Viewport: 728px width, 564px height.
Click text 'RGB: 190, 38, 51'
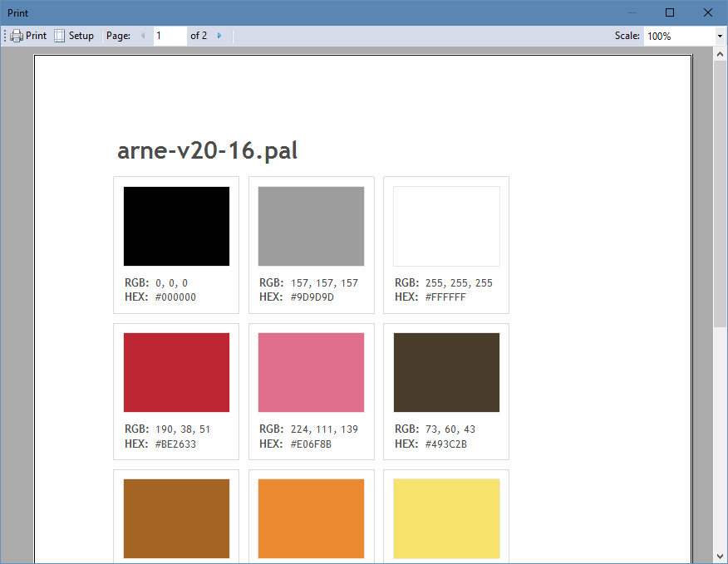click(167, 429)
